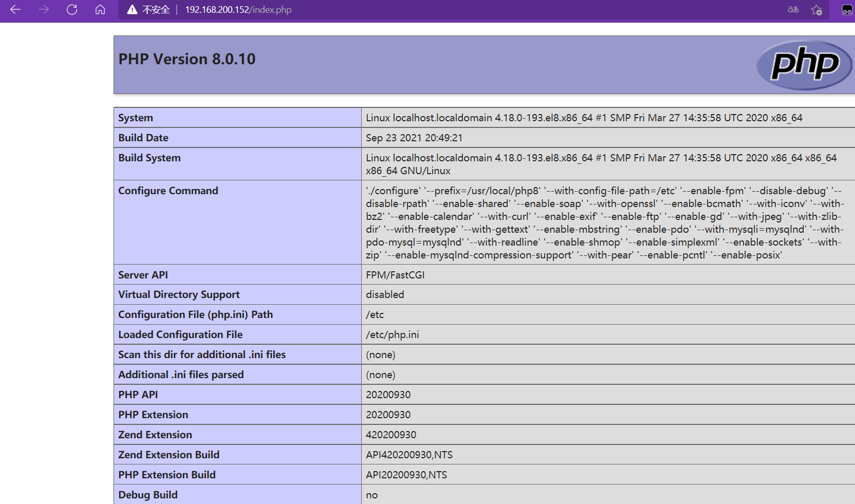Click Scan this dir for additional .ini files
This screenshot has height=504, width=855.
202,354
